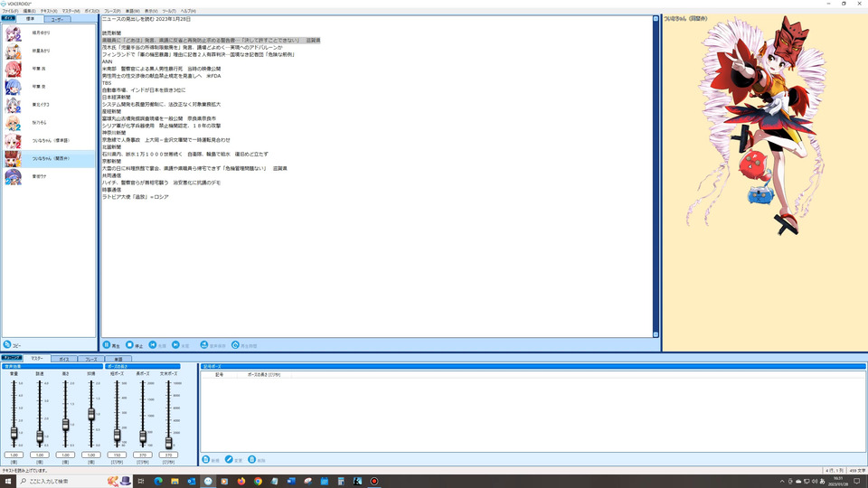
Task: Switch to the 標準 voice list tab
Action: (30, 19)
